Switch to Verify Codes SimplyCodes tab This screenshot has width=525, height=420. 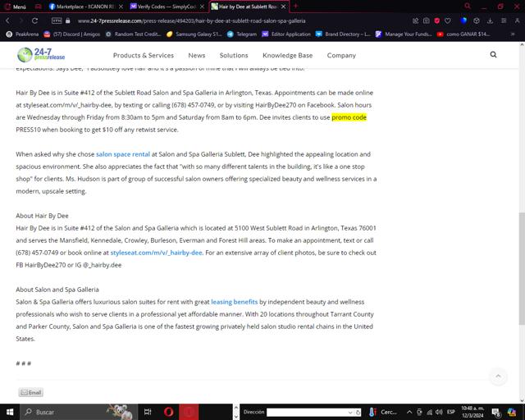[163, 7]
